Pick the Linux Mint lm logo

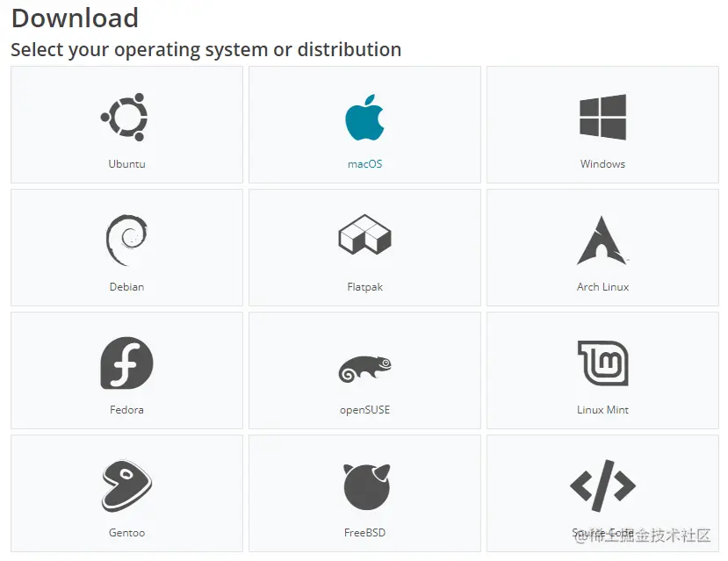(603, 363)
